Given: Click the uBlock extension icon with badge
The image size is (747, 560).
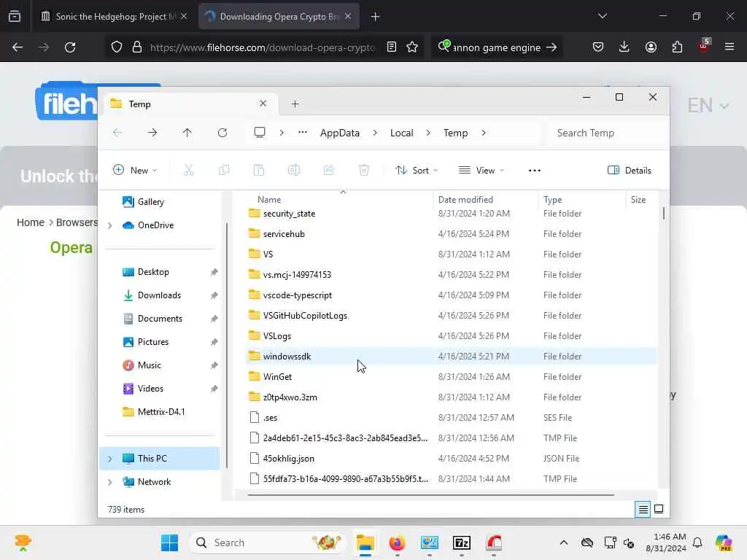Looking at the screenshot, I should click(x=704, y=46).
